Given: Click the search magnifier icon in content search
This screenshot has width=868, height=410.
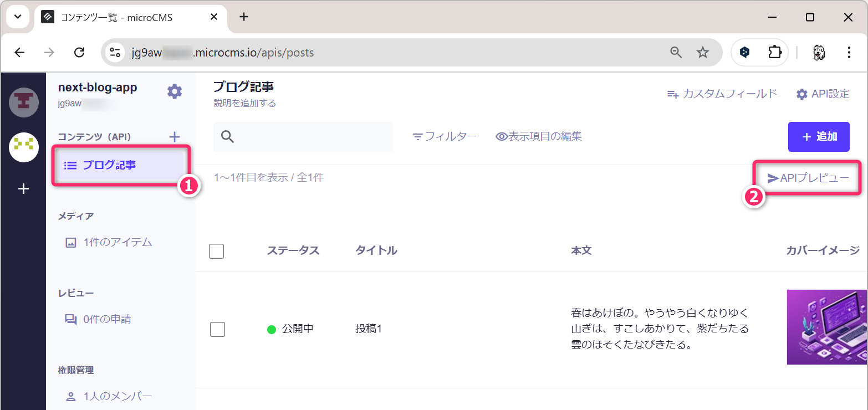Looking at the screenshot, I should tap(227, 137).
